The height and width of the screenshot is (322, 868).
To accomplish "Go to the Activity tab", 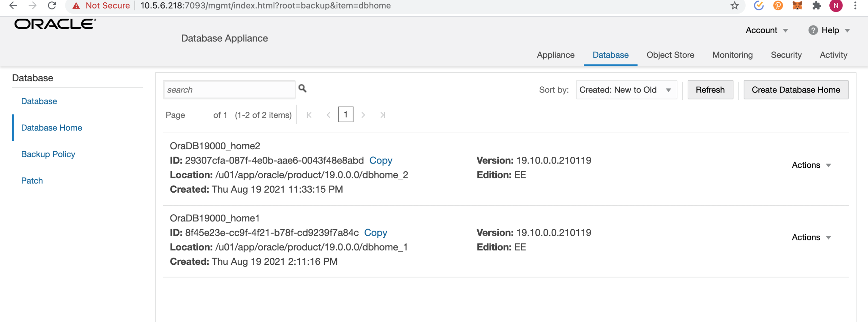I will [x=833, y=55].
